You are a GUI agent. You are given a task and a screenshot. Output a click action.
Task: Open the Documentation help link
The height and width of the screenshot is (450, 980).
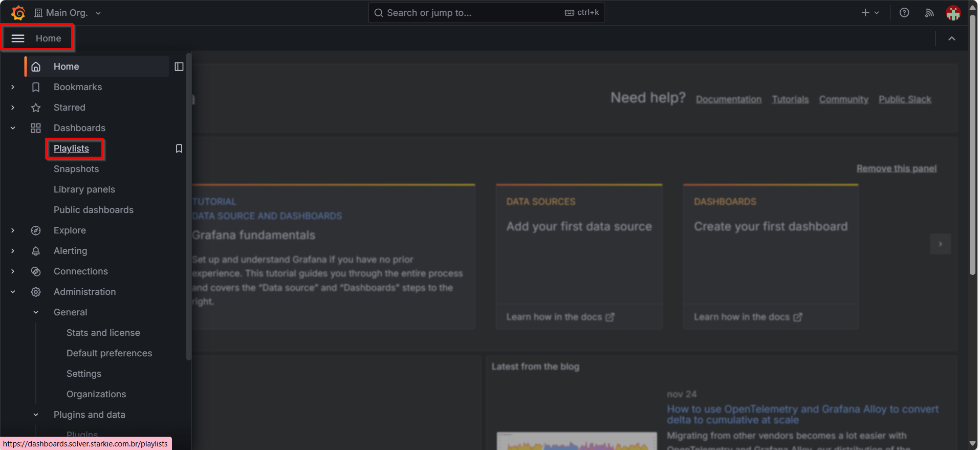729,99
